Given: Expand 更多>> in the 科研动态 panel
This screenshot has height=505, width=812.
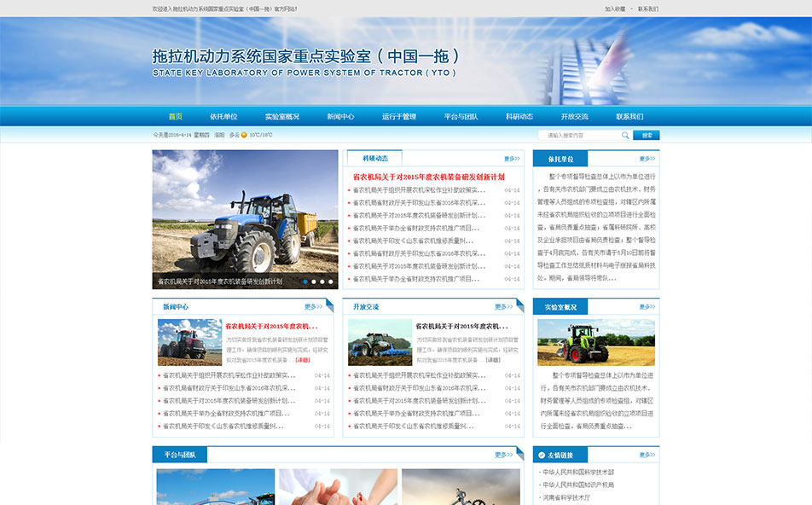Looking at the screenshot, I should click(512, 159).
